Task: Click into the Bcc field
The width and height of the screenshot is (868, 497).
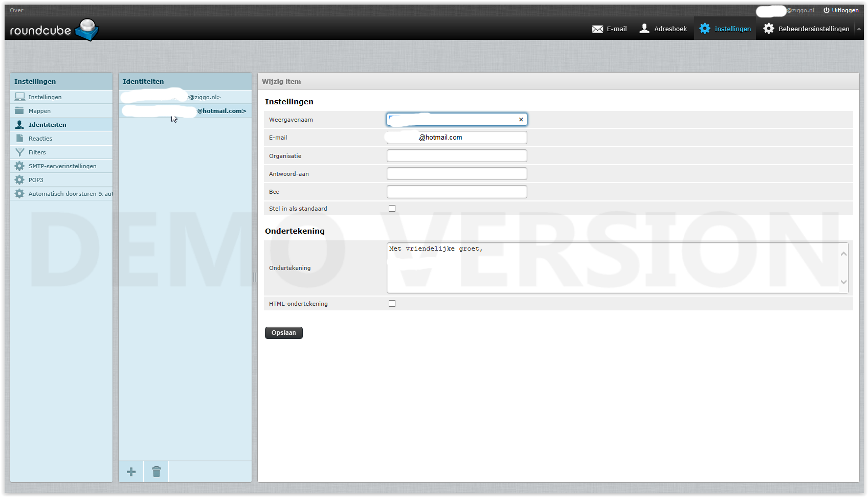Action: coord(457,191)
